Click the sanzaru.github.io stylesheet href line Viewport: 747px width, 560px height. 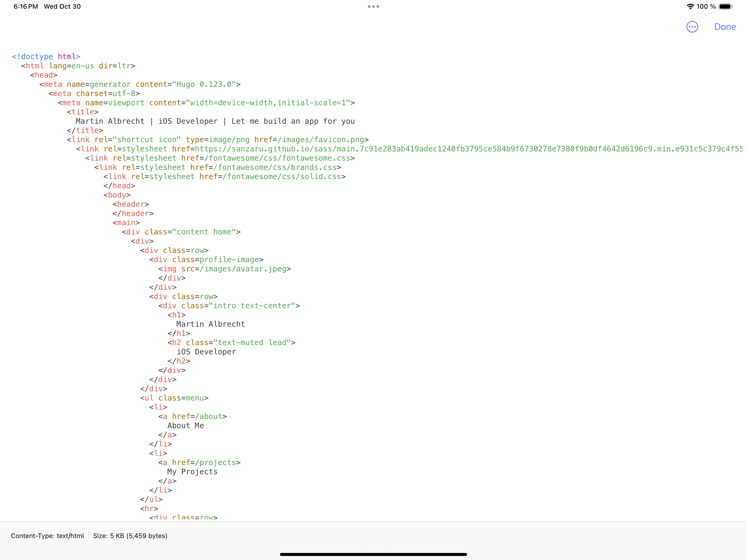(409, 149)
